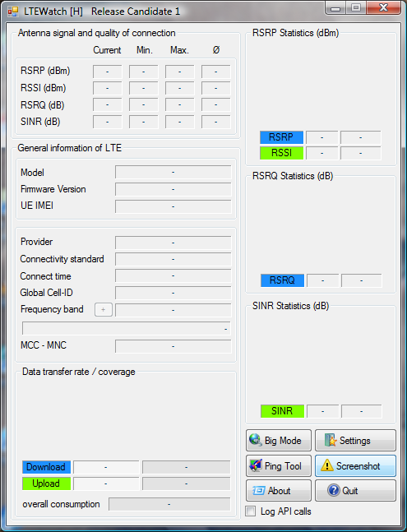The image size is (407, 532).
Task: Click the About icon
Action: 258,490
